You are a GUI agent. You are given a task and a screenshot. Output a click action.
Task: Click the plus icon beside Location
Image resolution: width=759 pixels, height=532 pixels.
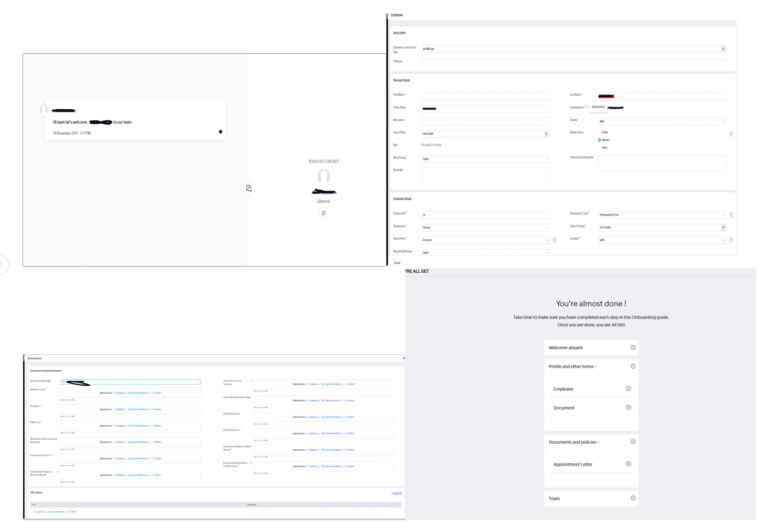point(731,240)
